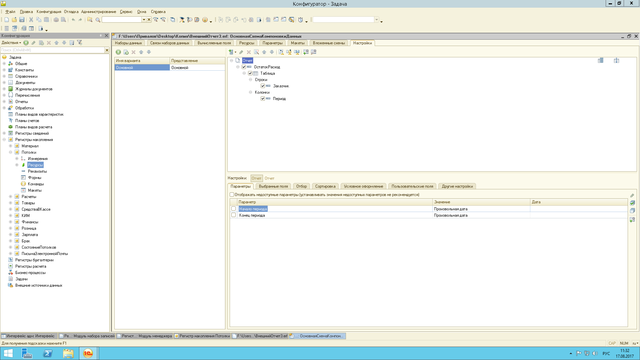Click the search field in Configuration panel
This screenshot has height=360, width=640.
(x=53, y=50)
